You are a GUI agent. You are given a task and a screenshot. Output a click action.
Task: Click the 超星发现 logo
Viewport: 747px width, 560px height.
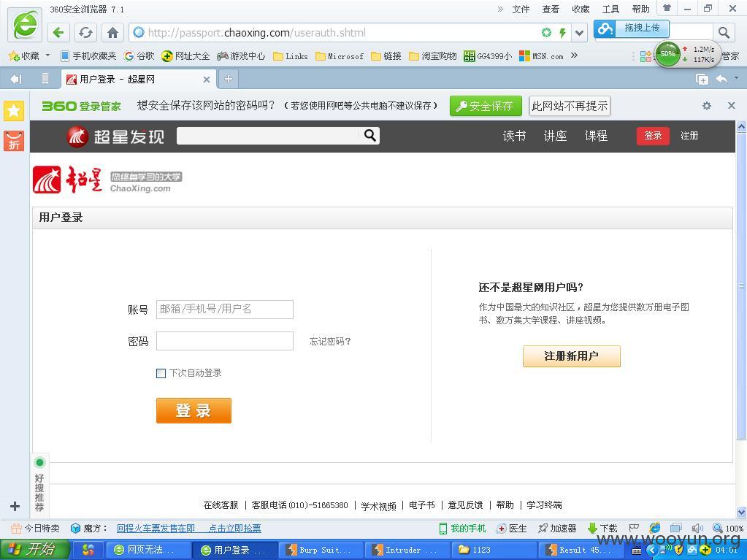pos(115,137)
